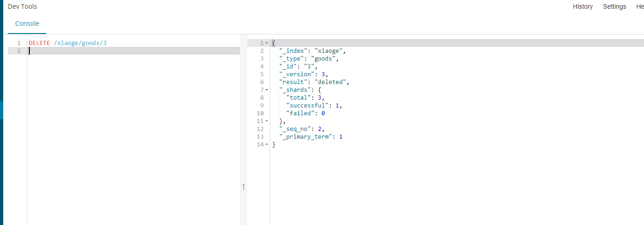This screenshot has height=225, width=644.
Task: Collapse the _shards object fold arrow
Action: pos(267,90)
